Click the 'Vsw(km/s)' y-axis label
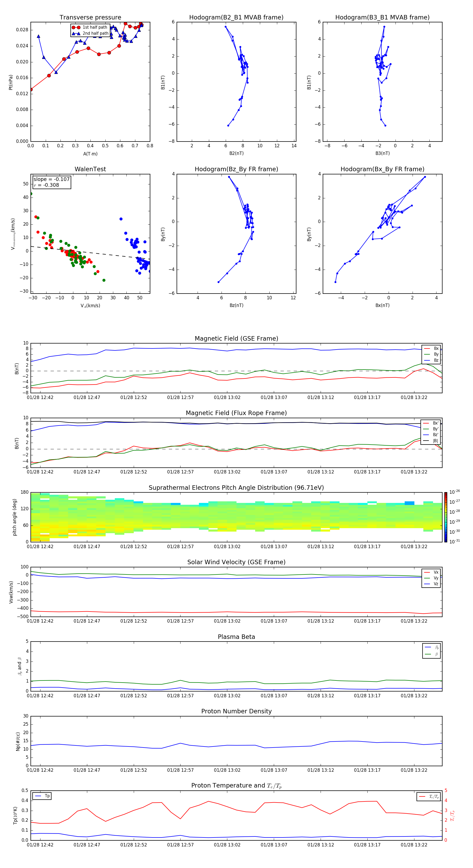Image resolution: width=473 pixels, height=868 pixels. [x=11, y=592]
